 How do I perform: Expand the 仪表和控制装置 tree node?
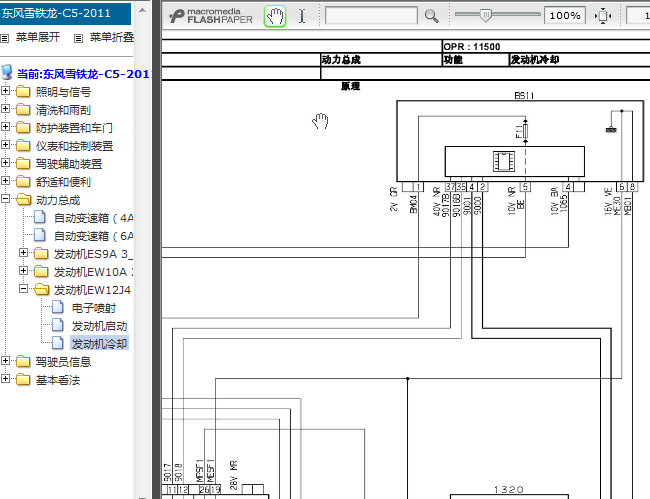coord(5,144)
